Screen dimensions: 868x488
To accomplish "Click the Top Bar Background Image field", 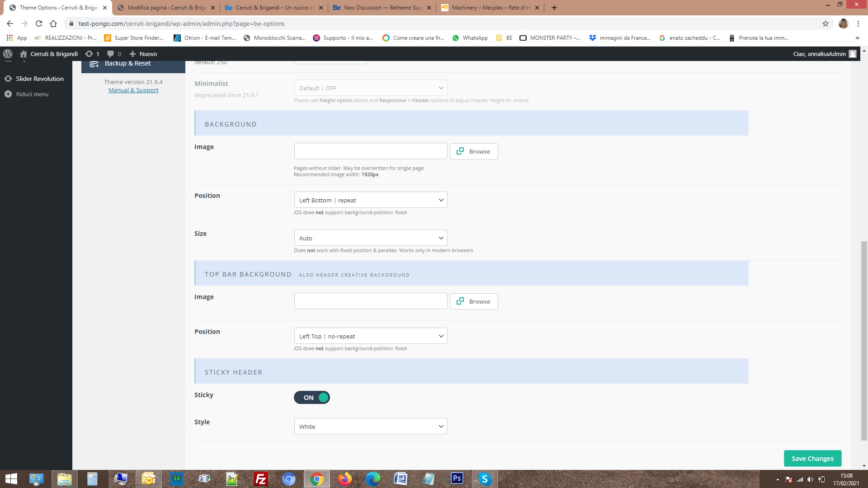I will coord(371,301).
